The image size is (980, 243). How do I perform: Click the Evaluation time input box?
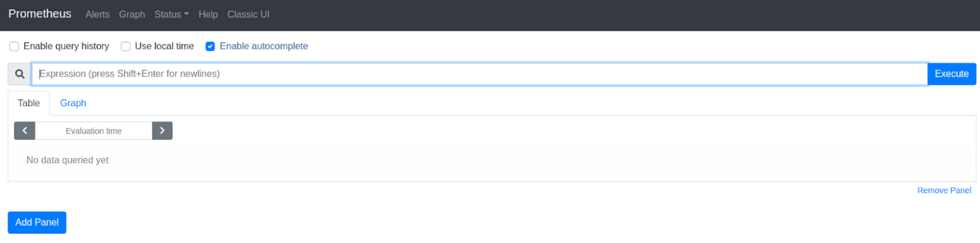coord(94,131)
